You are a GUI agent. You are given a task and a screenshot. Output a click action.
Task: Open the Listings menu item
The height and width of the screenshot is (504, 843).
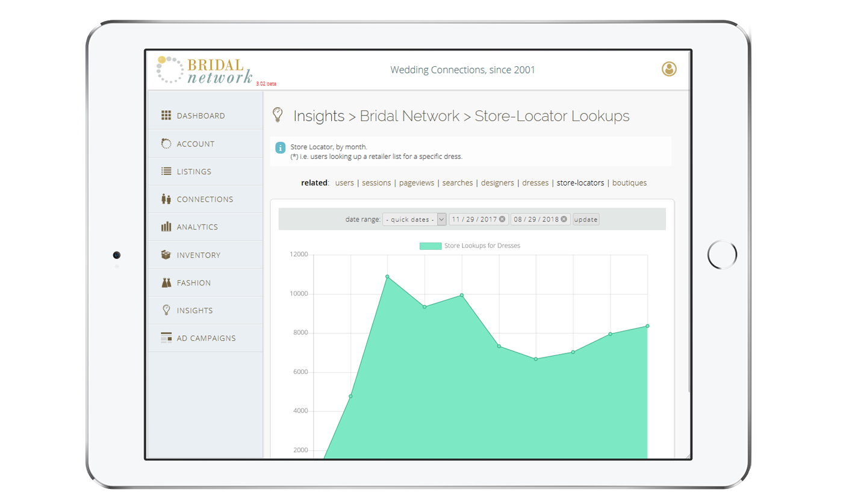[205, 172]
